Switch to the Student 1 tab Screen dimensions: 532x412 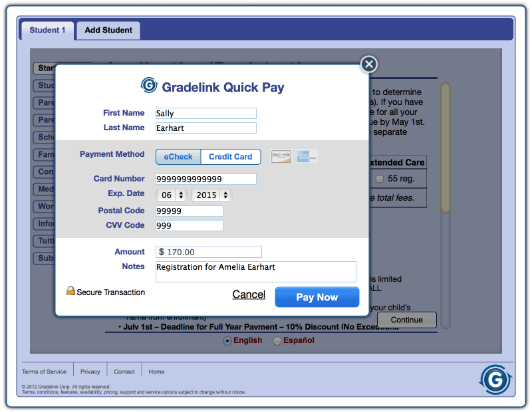click(47, 30)
